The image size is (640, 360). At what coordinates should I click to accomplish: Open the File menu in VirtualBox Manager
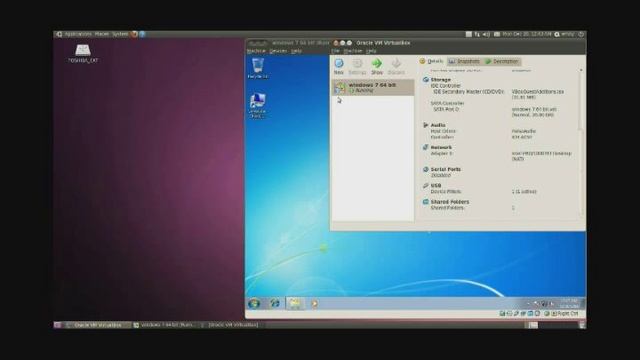(335, 51)
